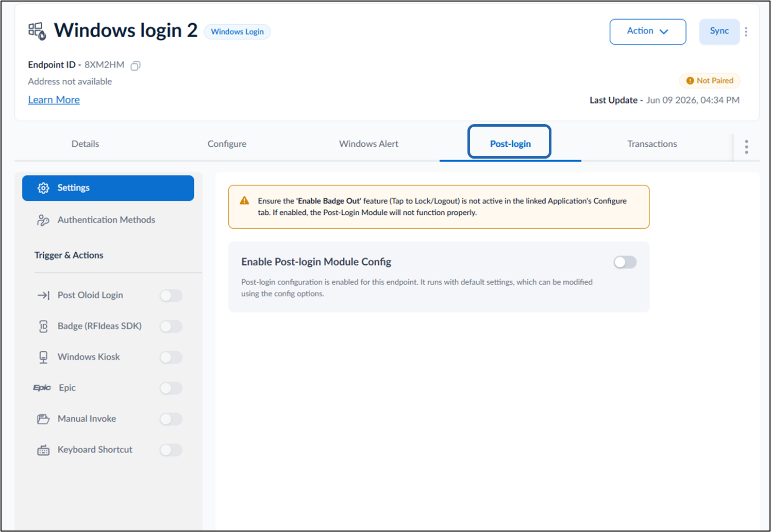Click the Authentication Methods icon
Viewport: 771px width, 532px height.
pyautogui.click(x=43, y=220)
